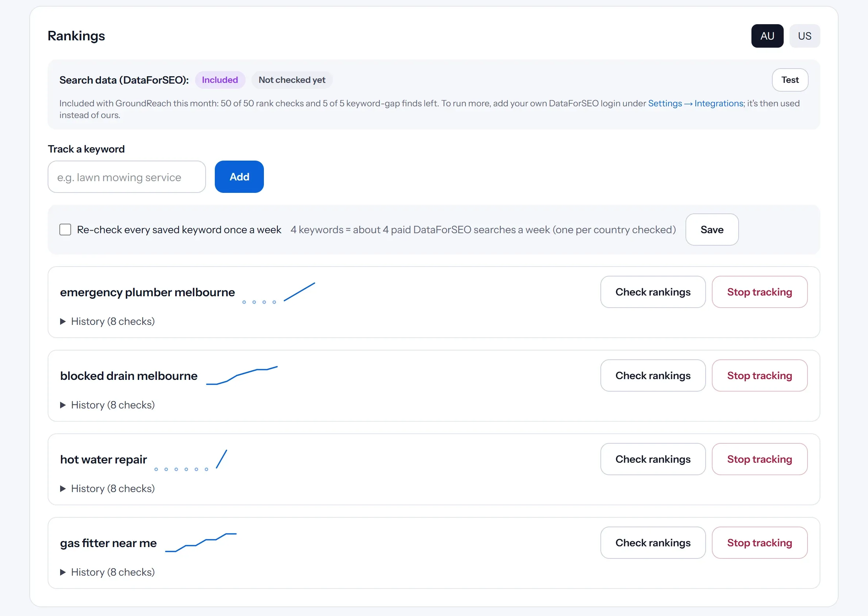Click the emergency plumber melbourne trend sparkline
The width and height of the screenshot is (868, 616).
tap(279, 293)
